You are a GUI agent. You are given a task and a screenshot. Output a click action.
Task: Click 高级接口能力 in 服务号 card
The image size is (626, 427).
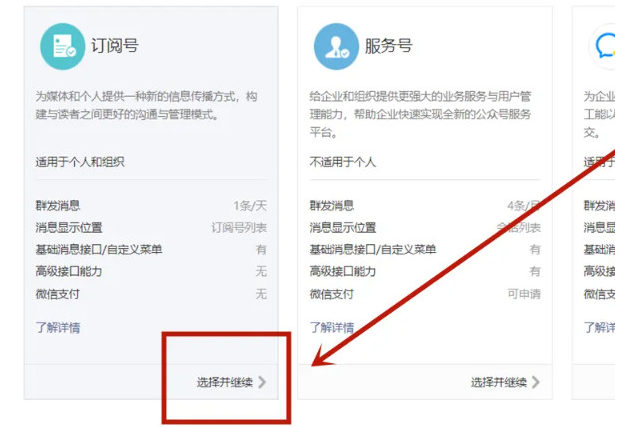pos(343,272)
